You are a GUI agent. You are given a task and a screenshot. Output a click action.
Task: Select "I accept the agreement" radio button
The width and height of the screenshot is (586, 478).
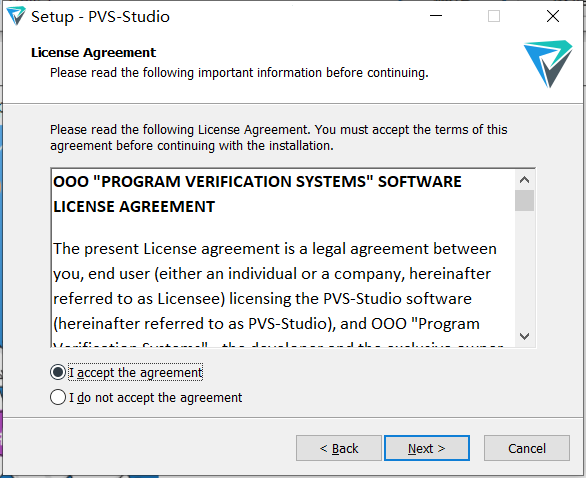click(58, 372)
